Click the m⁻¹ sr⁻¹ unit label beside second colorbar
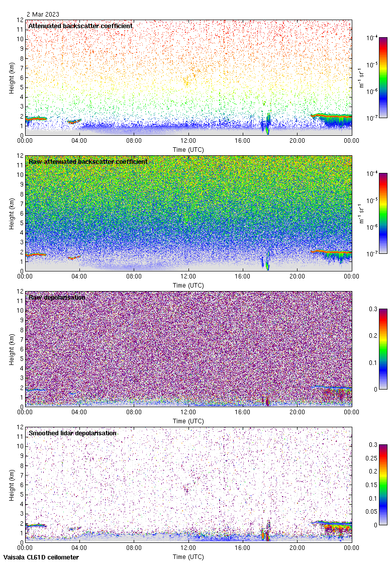Image resolution: width=392 pixels, height=563 pixels. click(361, 213)
